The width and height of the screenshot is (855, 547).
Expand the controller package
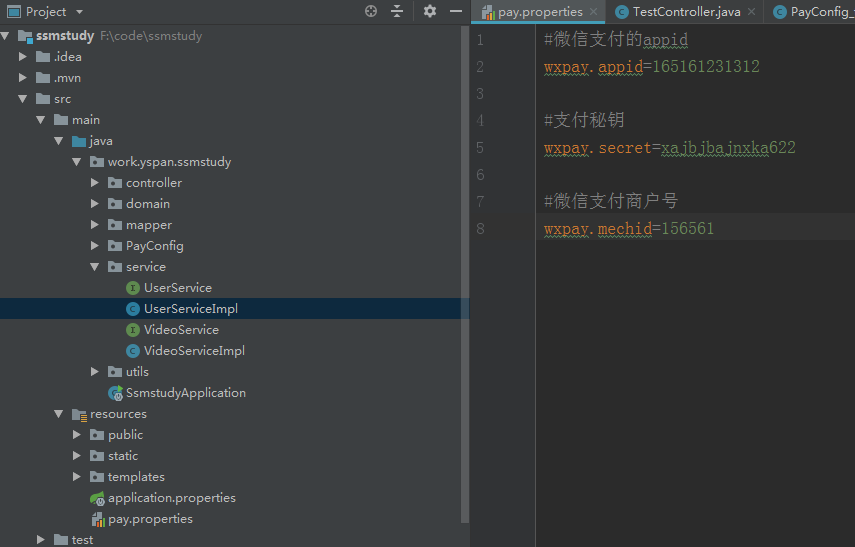click(95, 183)
